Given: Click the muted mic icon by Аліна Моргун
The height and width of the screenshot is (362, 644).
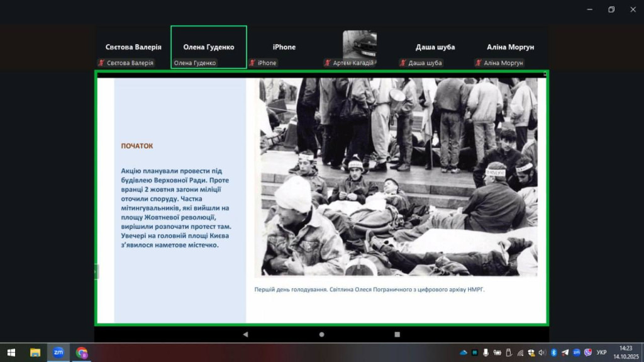Looking at the screenshot, I should pos(479,63).
